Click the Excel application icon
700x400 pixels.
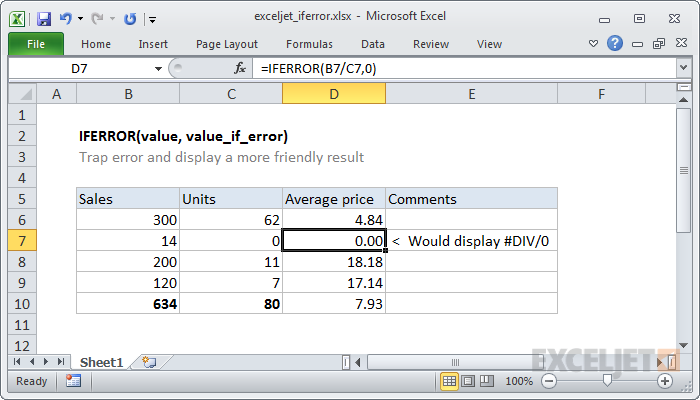click(x=17, y=19)
